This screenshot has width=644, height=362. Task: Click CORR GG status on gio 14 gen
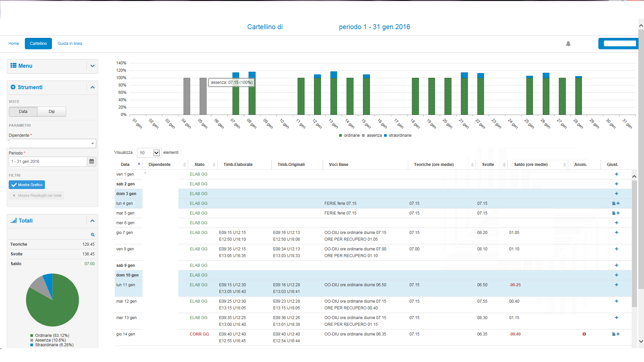[x=199, y=334]
